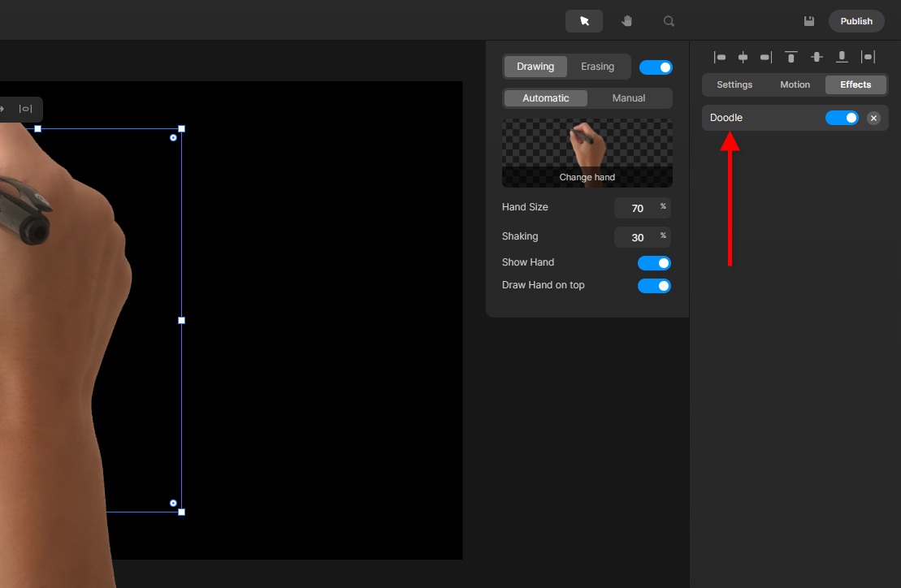Align selection to left edge
Screen dimensions: 901x588
(x=720, y=57)
